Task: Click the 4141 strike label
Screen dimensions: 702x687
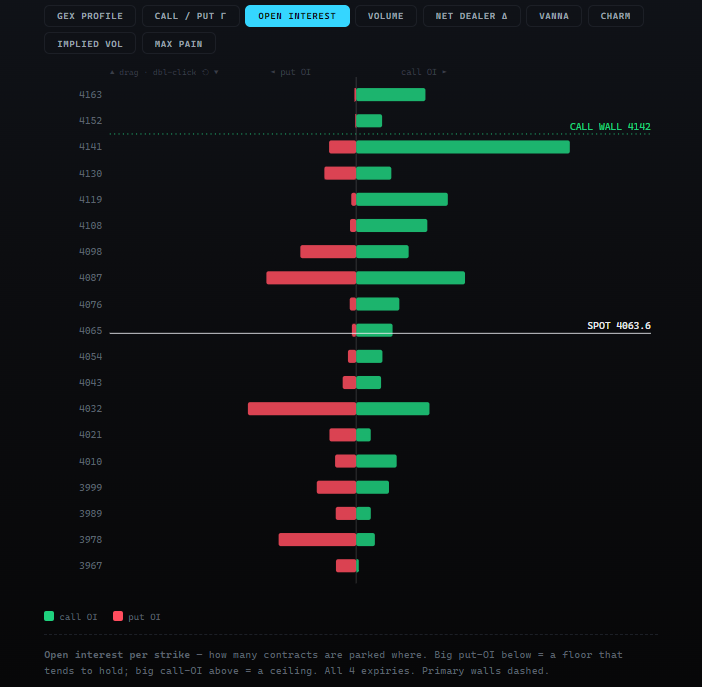Action: click(x=90, y=147)
